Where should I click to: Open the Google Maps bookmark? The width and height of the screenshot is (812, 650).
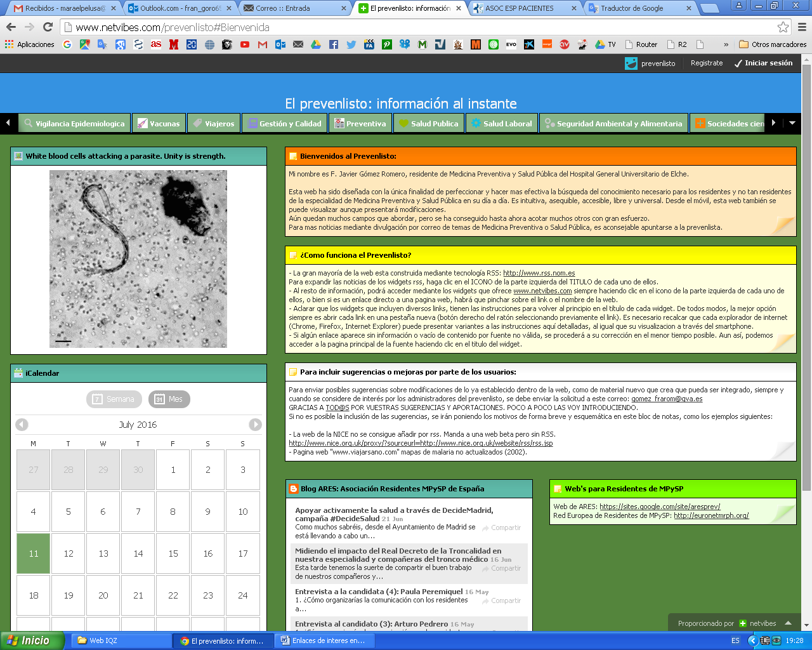click(x=85, y=44)
